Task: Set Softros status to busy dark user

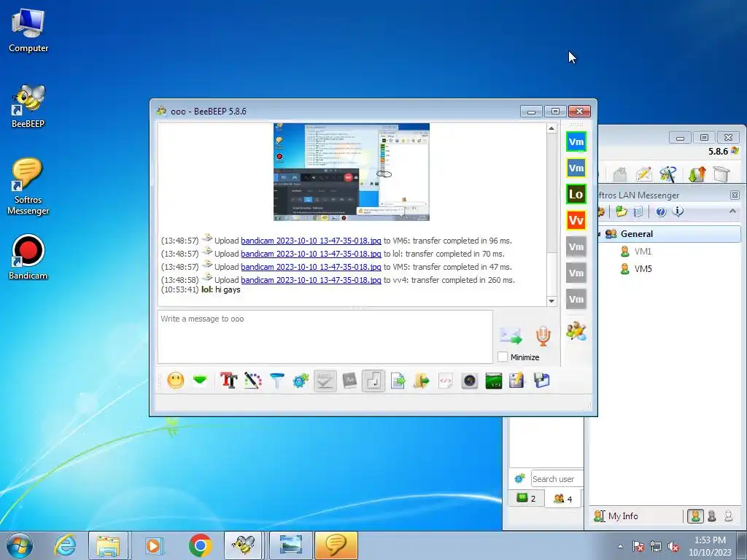Action: pyautogui.click(x=712, y=516)
